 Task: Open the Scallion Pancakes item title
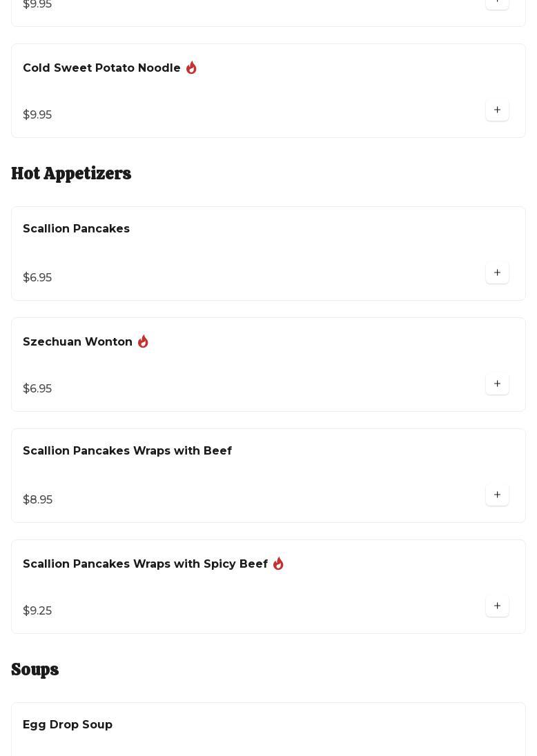(76, 228)
